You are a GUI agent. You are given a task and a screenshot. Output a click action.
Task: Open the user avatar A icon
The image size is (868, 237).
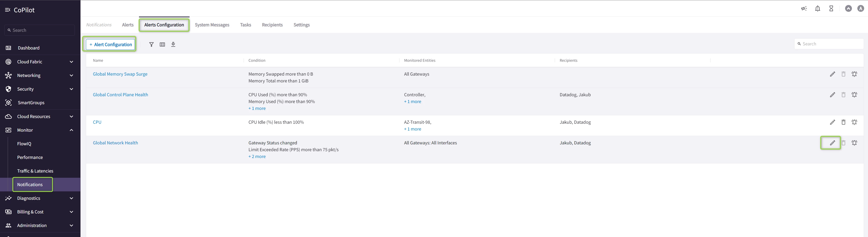click(x=861, y=9)
